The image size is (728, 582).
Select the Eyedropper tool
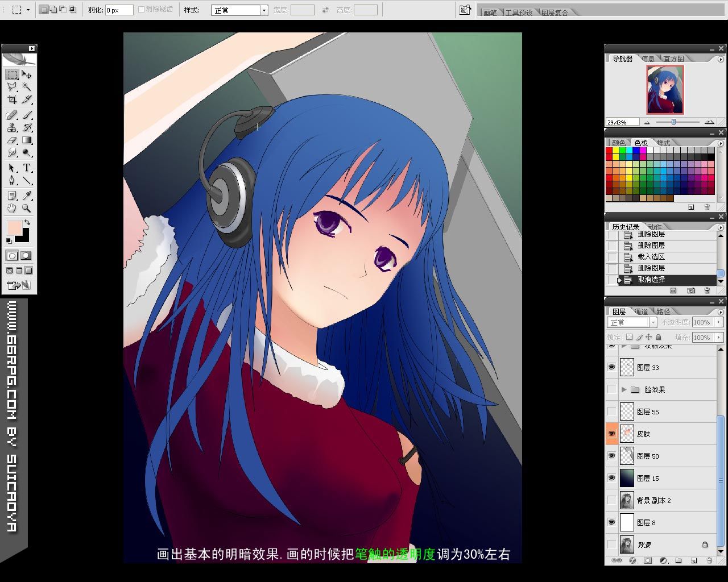(27, 196)
